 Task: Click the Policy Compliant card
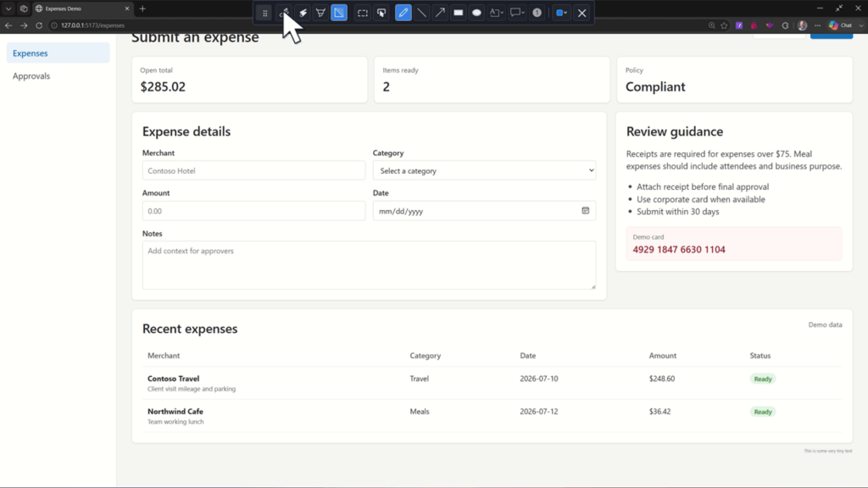pos(735,80)
